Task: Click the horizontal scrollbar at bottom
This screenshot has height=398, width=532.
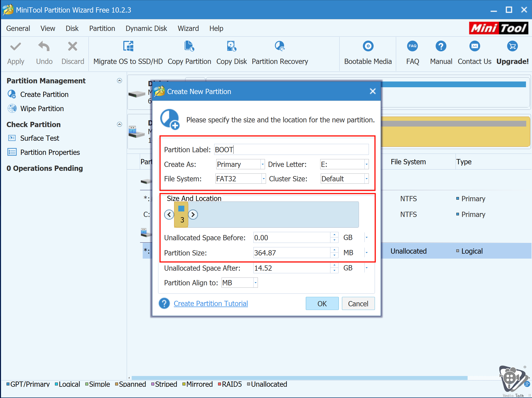Action: tap(299, 378)
